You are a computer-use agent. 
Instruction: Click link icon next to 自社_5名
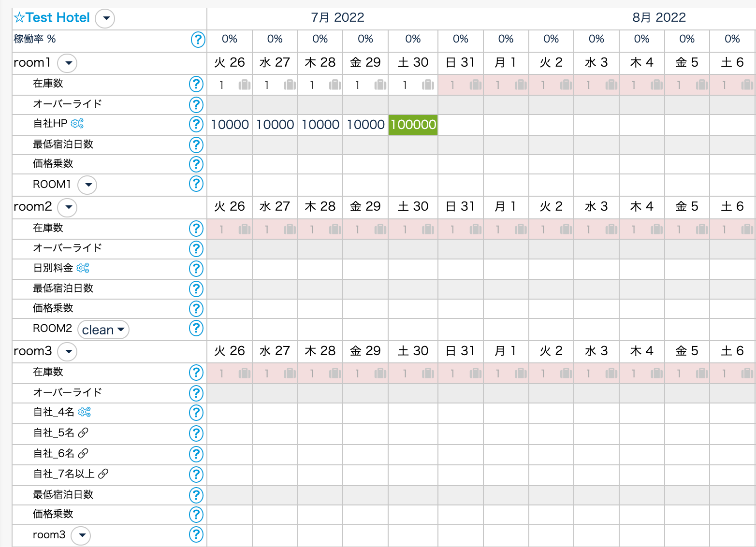[83, 433]
